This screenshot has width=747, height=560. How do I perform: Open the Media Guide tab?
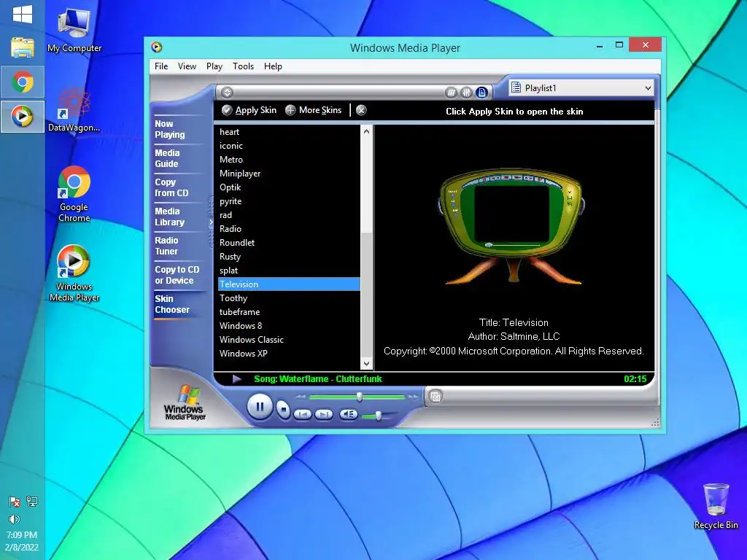167,158
